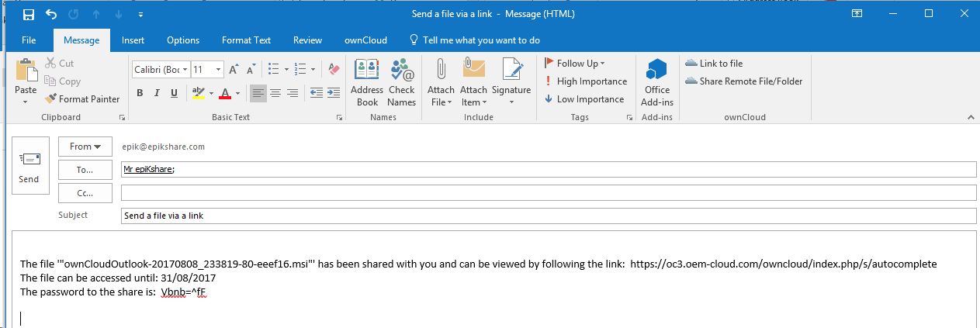The width and height of the screenshot is (980, 328).
Task: Open the Follow Up flag menu
Action: pyautogui.click(x=574, y=64)
